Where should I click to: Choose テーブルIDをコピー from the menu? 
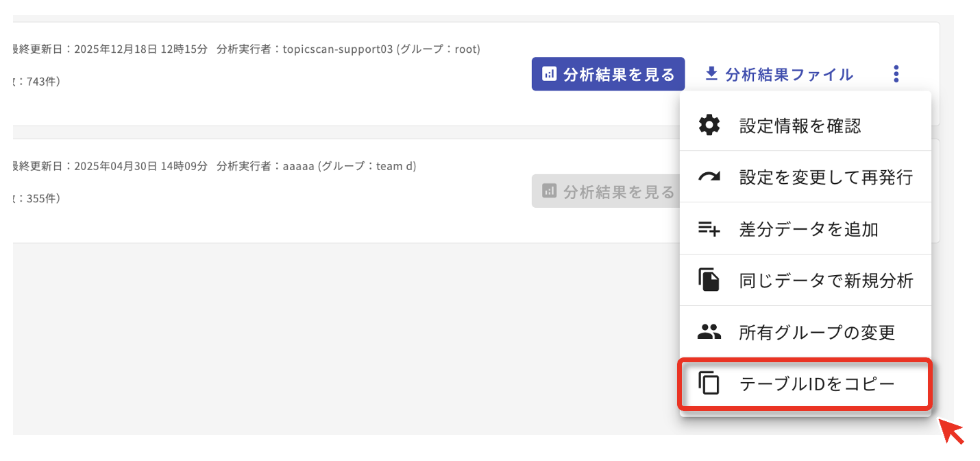coord(817,383)
